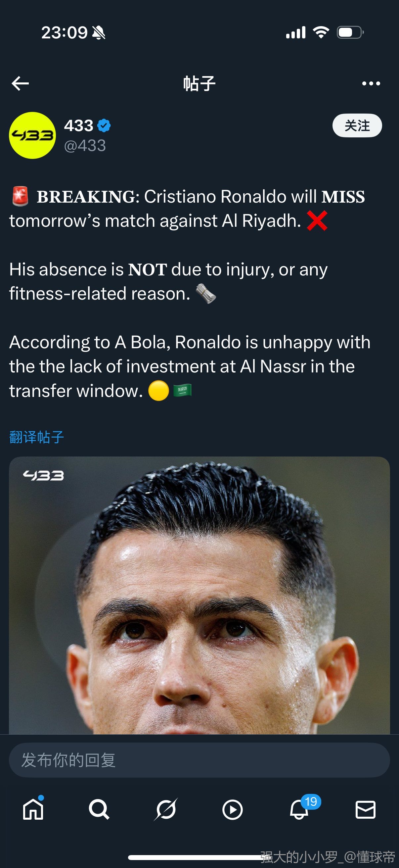Tap the battery indicator in status bar
The height and width of the screenshot is (868, 399).
[350, 33]
